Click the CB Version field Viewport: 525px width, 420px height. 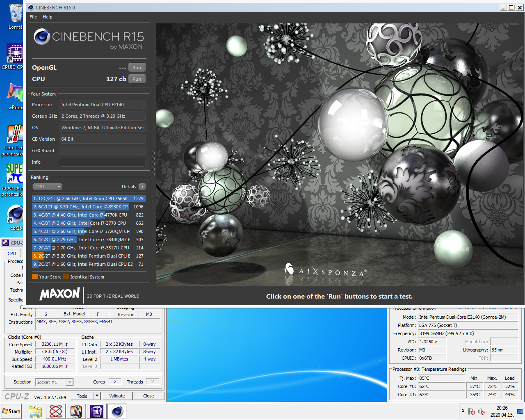click(x=103, y=139)
